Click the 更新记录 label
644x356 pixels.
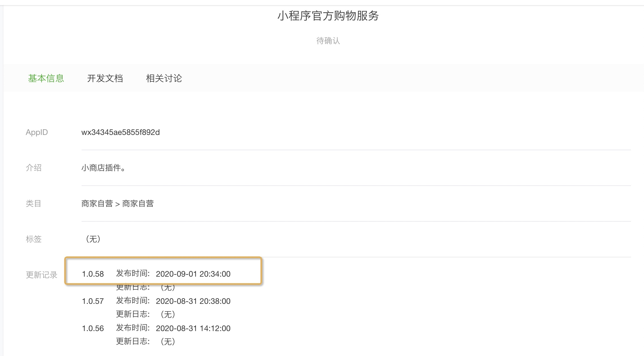(x=41, y=275)
